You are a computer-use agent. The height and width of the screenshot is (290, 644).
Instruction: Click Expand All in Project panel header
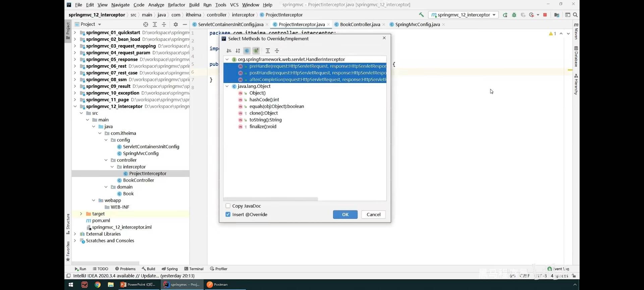pos(155,24)
